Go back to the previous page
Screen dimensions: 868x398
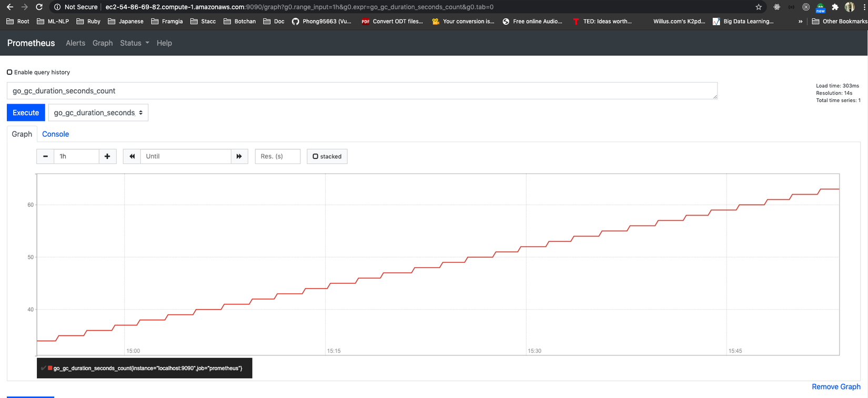tap(9, 7)
